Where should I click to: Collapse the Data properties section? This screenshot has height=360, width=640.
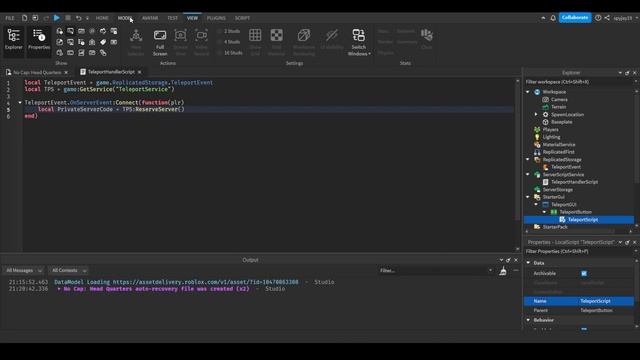529,263
